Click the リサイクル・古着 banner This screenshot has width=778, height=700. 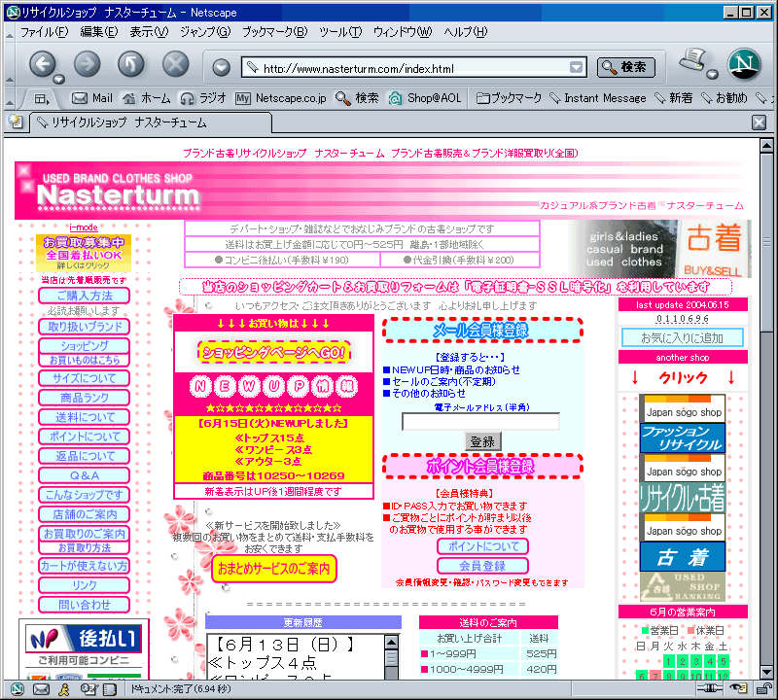pyautogui.click(x=683, y=497)
